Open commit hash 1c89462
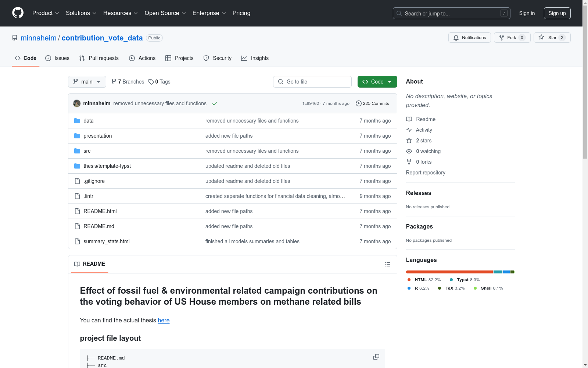This screenshot has width=588, height=368. [311, 103]
